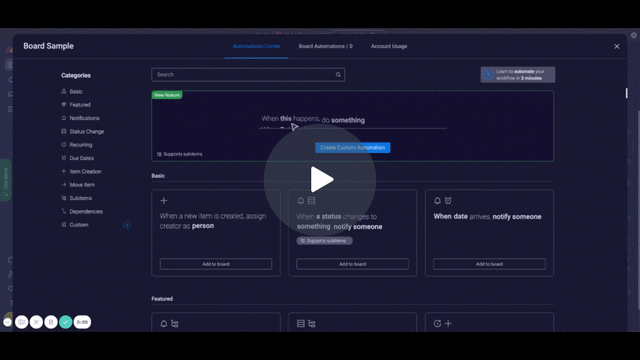Screen dimensions: 640x360
Task: Click the plus icon on new item card
Action: pyautogui.click(x=164, y=200)
